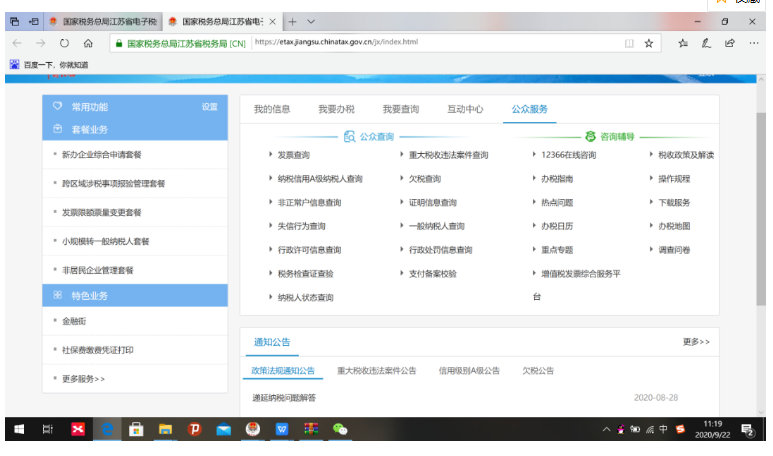
Task: Open 社保费缴费凭证打印
Action: coord(98,350)
